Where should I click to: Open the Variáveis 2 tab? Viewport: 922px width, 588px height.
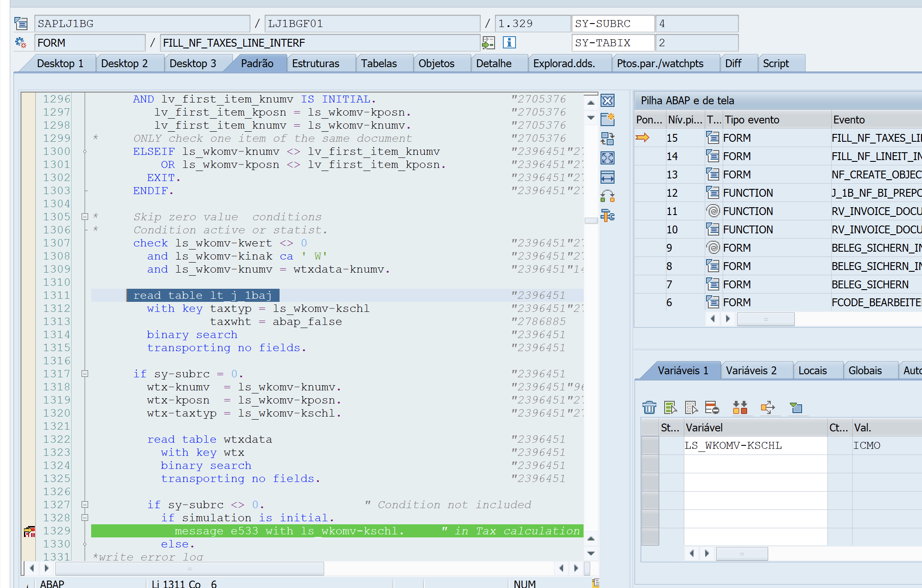click(x=751, y=371)
